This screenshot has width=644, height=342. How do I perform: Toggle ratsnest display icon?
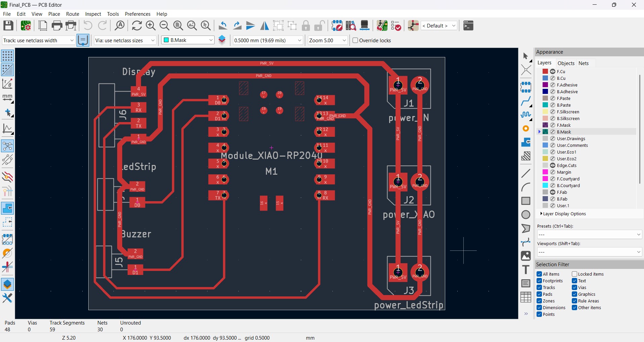7,146
